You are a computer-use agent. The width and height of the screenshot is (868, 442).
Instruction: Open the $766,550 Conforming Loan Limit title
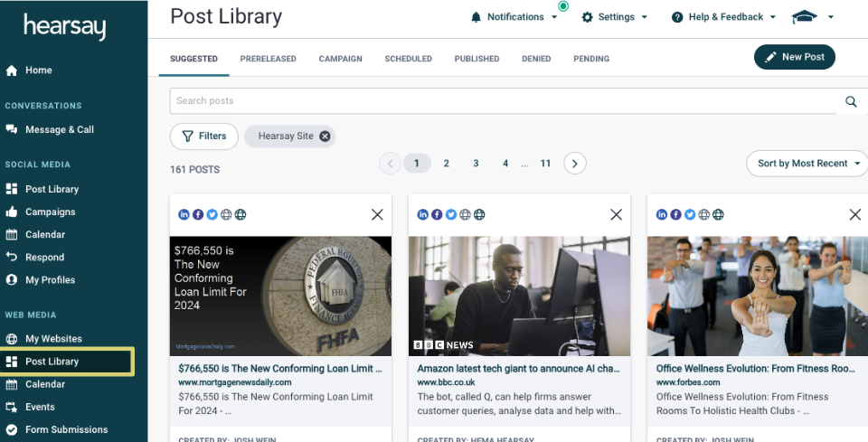pyautogui.click(x=280, y=369)
